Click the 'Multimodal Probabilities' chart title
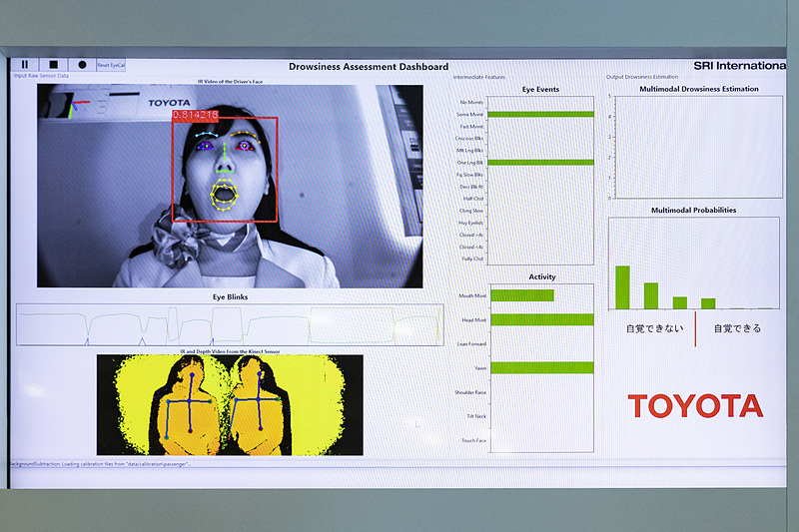This screenshot has height=532, width=799. tap(693, 211)
